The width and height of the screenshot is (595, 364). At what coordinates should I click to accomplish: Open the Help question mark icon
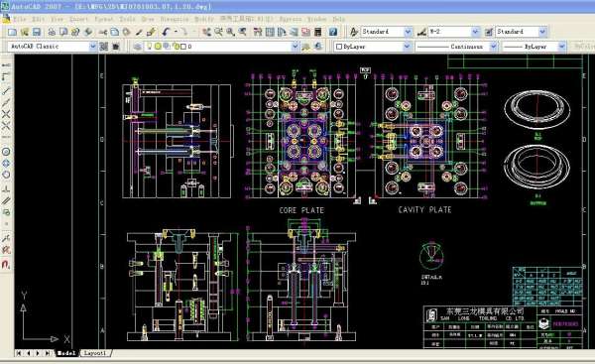click(333, 32)
